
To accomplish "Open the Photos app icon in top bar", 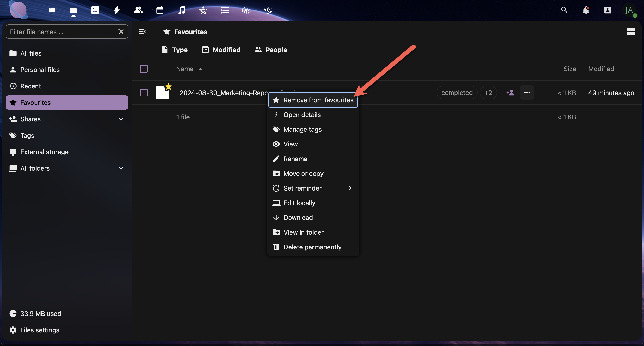I will [95, 10].
